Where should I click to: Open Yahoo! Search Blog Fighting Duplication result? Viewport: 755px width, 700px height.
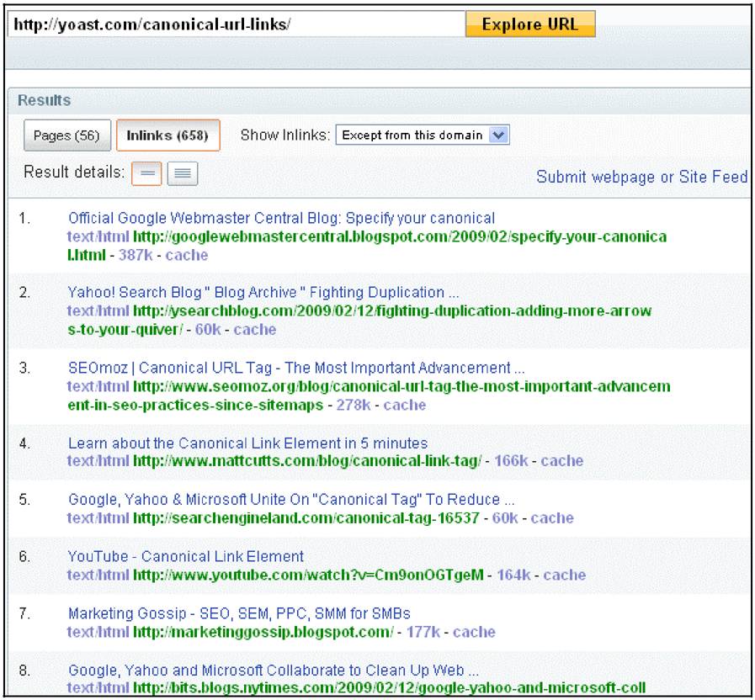pyautogui.click(x=263, y=292)
